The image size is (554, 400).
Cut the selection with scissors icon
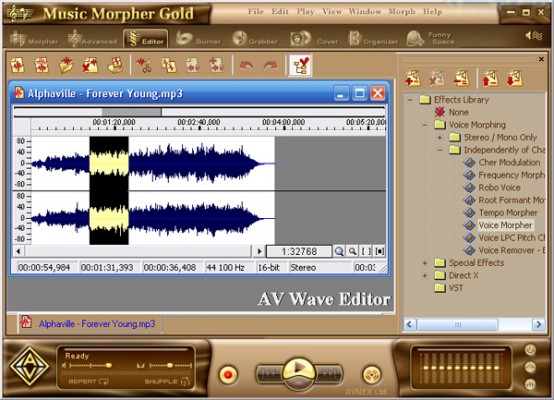144,65
